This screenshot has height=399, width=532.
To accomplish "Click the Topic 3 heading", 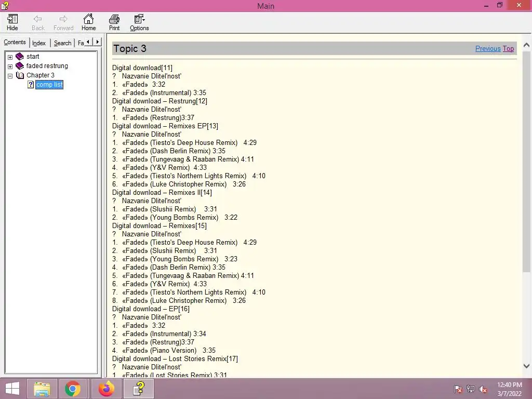I will pyautogui.click(x=130, y=48).
